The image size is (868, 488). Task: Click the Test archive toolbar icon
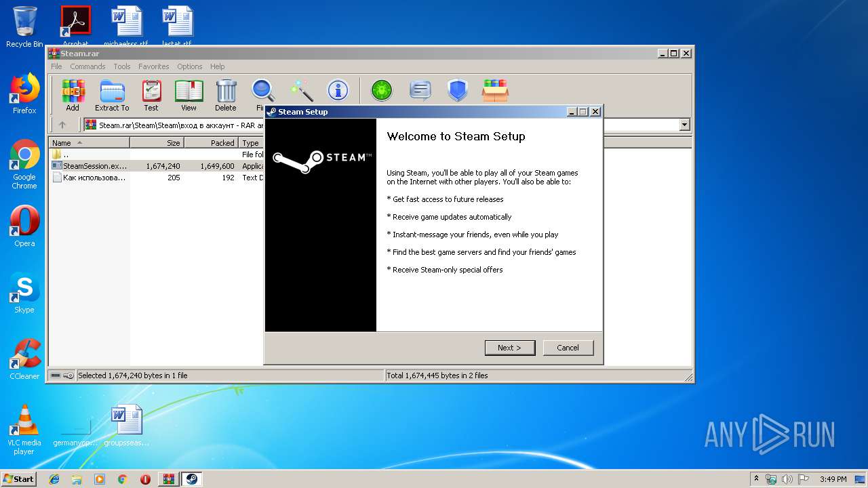[151, 95]
